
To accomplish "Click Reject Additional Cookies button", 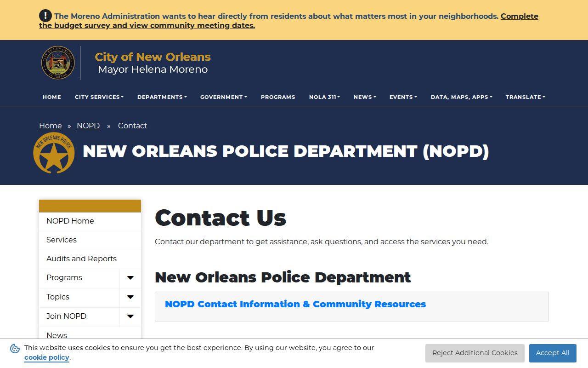I will click(x=475, y=353).
